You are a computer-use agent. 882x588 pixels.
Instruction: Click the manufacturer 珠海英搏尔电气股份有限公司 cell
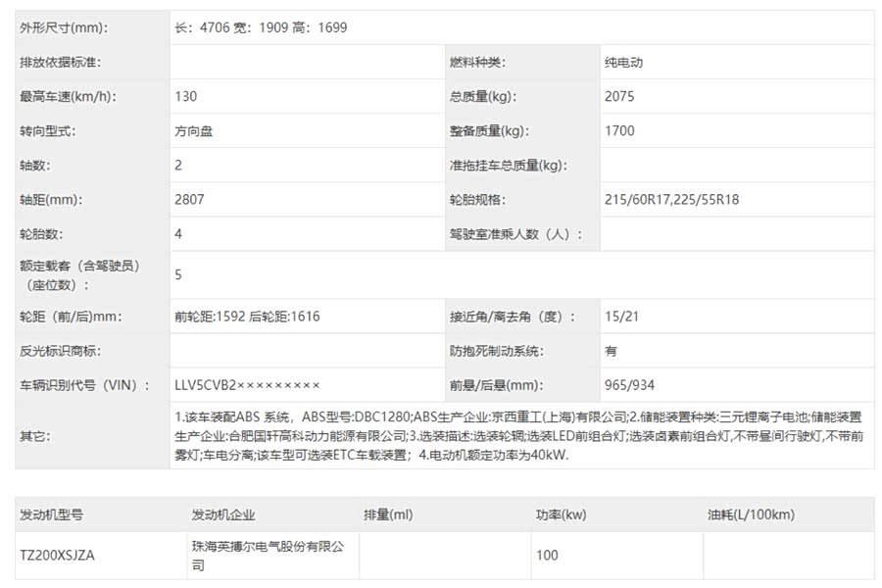point(268,555)
